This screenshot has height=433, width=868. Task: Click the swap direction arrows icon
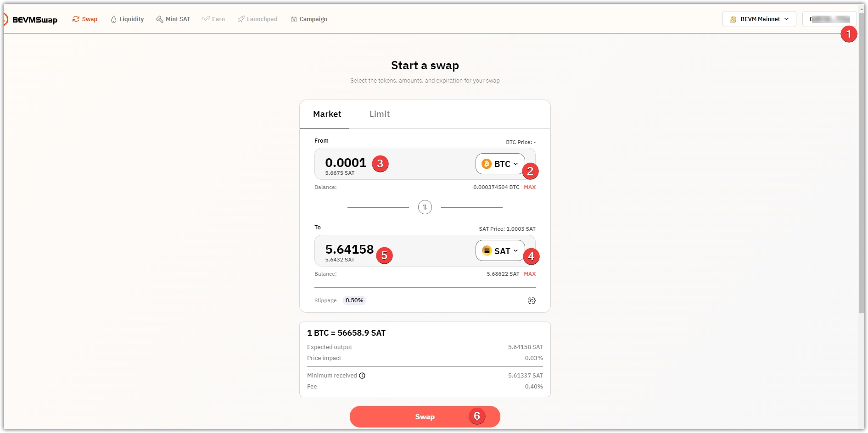pos(425,207)
